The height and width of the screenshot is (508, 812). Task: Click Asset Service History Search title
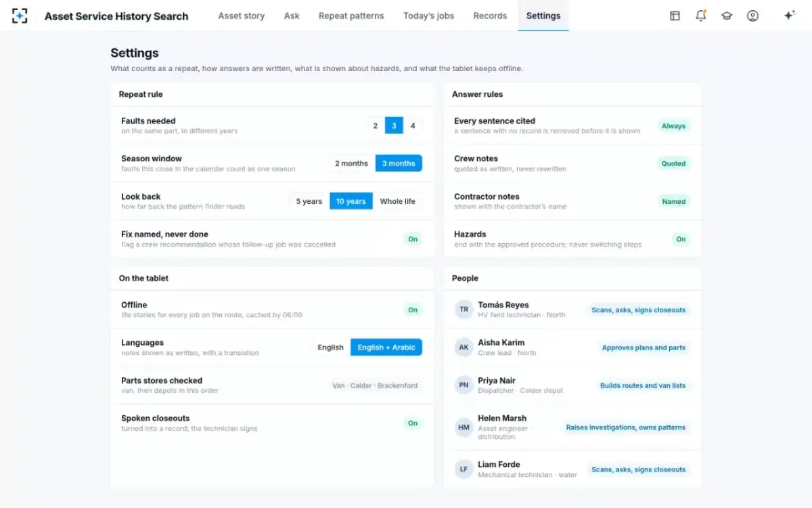[116, 16]
